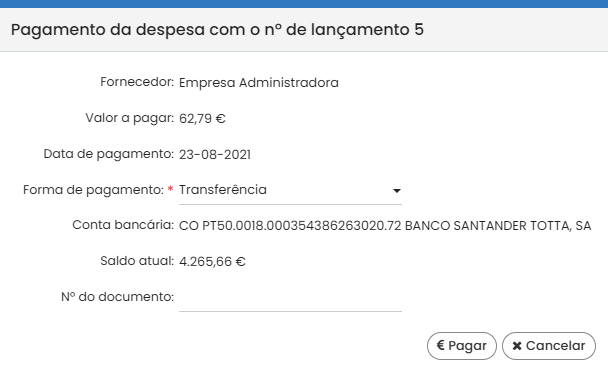Click the blue bar above the dialog
This screenshot has height=370, width=608.
point(304,4)
